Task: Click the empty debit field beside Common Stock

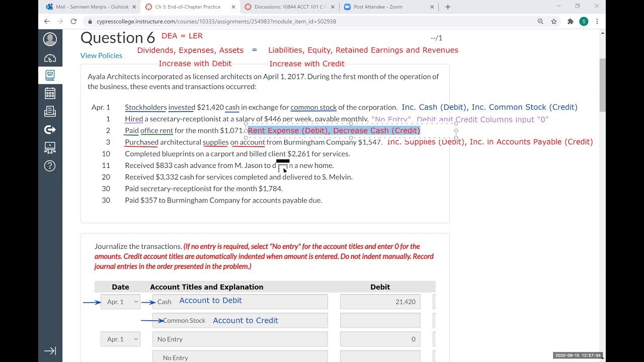Action: [x=380, y=320]
